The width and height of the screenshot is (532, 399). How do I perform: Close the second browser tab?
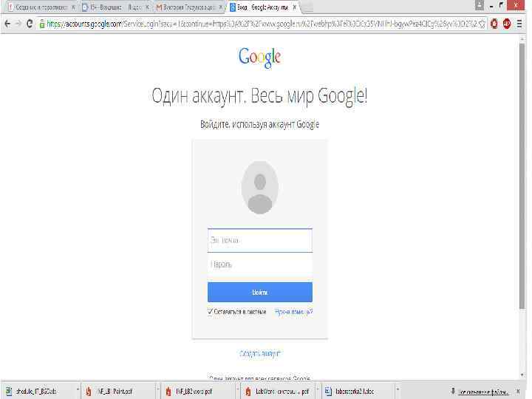click(147, 7)
